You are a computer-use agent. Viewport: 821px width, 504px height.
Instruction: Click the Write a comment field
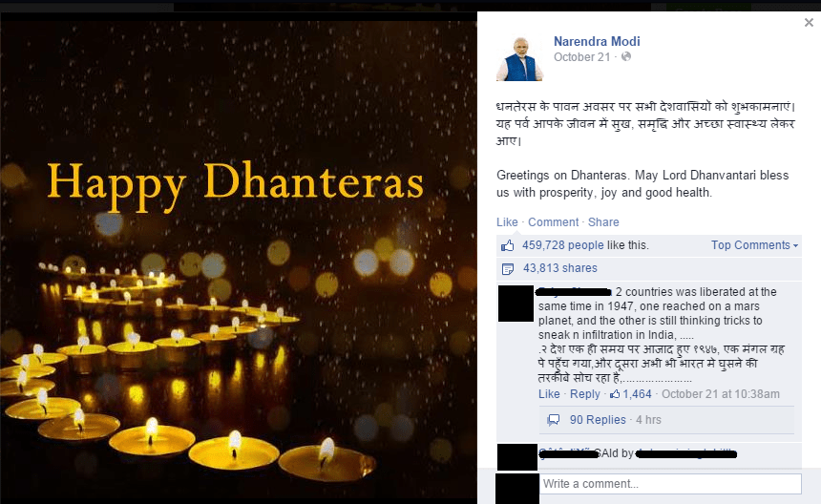tap(671, 484)
